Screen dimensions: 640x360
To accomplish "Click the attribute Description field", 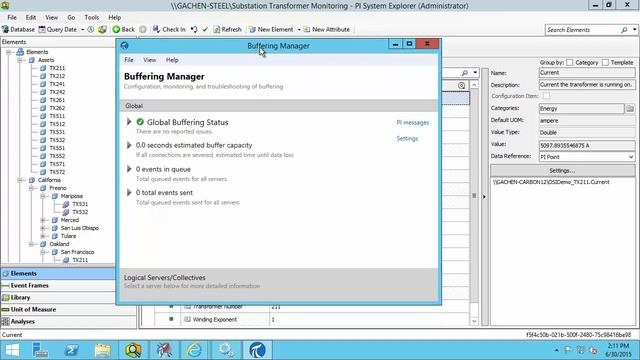I will point(587,85).
